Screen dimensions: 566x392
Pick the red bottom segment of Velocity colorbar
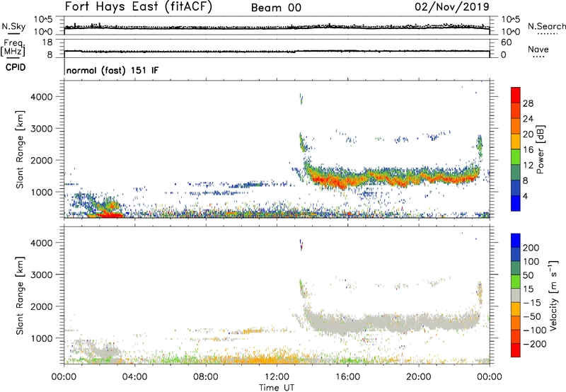point(516,350)
